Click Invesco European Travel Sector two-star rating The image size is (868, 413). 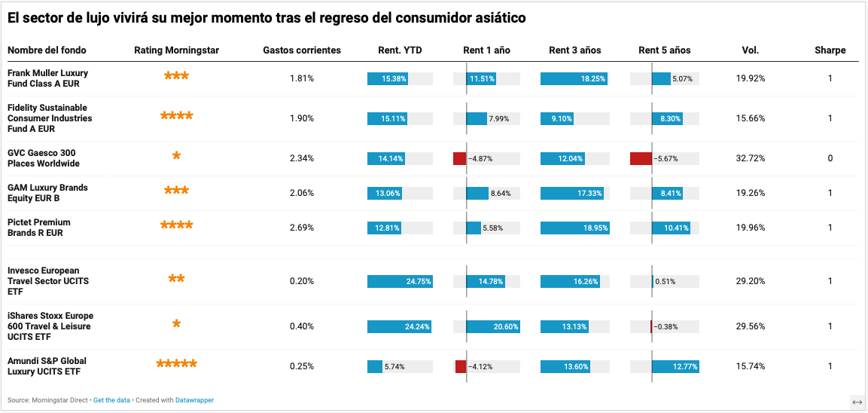coord(176,280)
